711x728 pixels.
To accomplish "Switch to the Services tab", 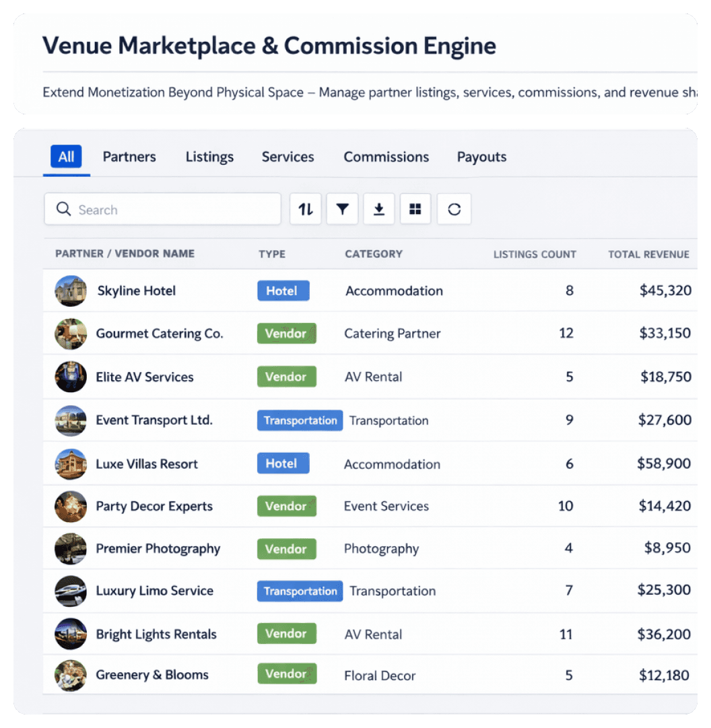I will 287,157.
